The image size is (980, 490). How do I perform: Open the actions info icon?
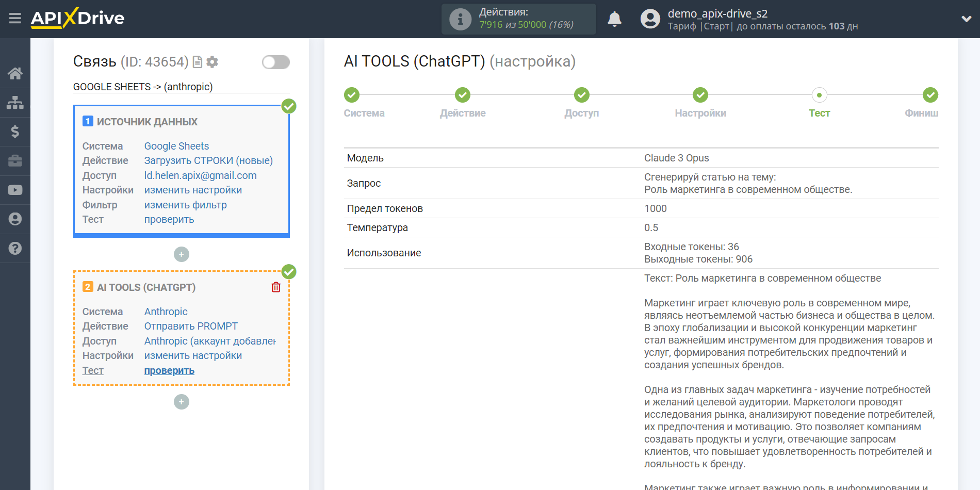tap(460, 19)
